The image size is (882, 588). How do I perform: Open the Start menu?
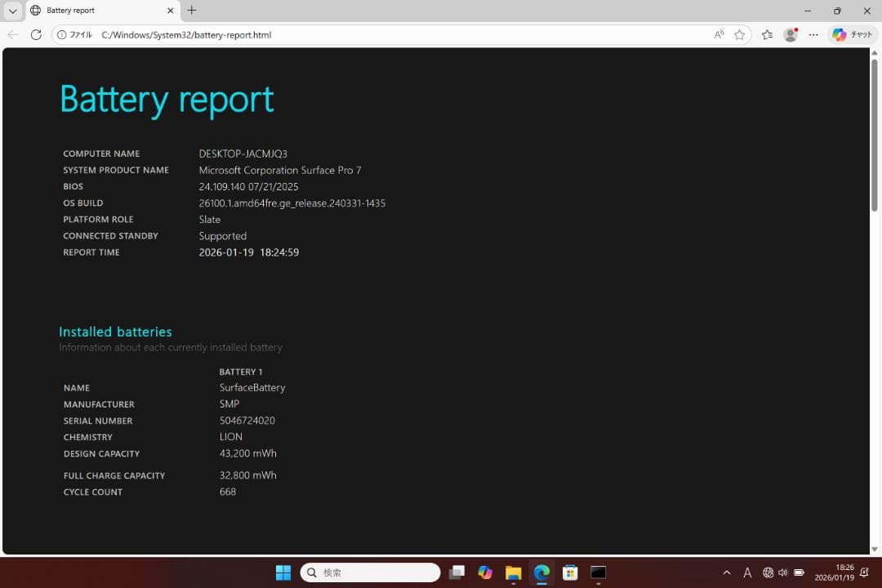pyautogui.click(x=283, y=572)
